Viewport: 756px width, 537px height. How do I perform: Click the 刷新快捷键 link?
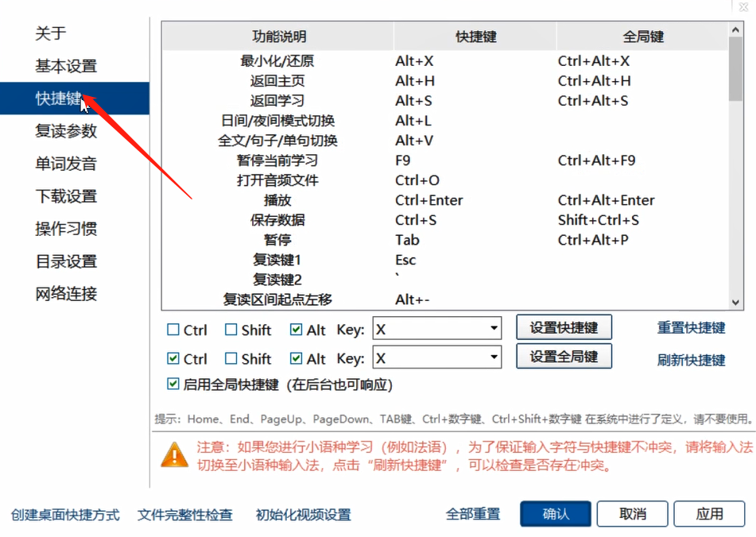coord(691,359)
